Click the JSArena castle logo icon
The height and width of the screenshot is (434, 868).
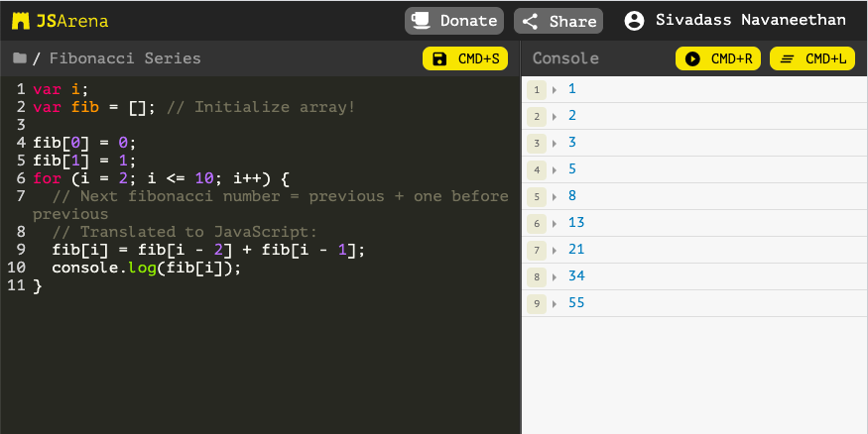pyautogui.click(x=21, y=21)
